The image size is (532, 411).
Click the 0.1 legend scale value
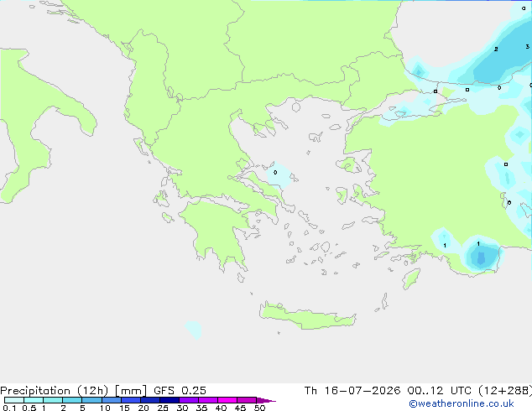[9, 408]
